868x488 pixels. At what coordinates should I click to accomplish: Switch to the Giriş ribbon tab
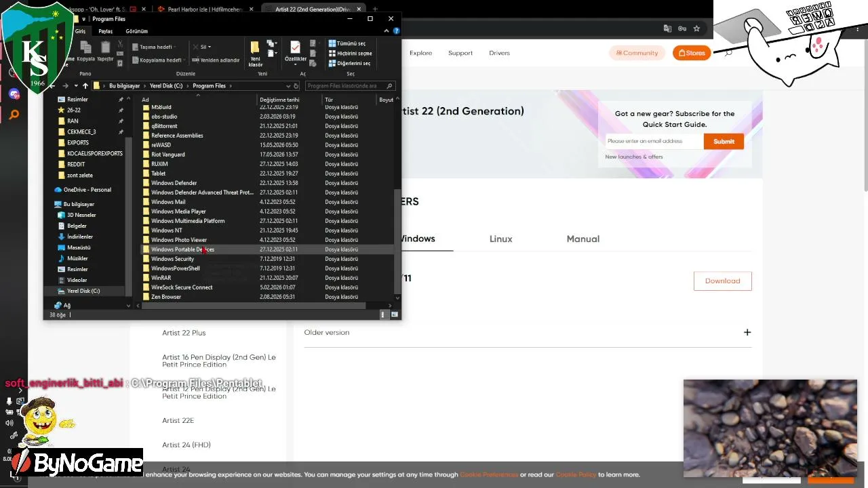click(x=80, y=31)
